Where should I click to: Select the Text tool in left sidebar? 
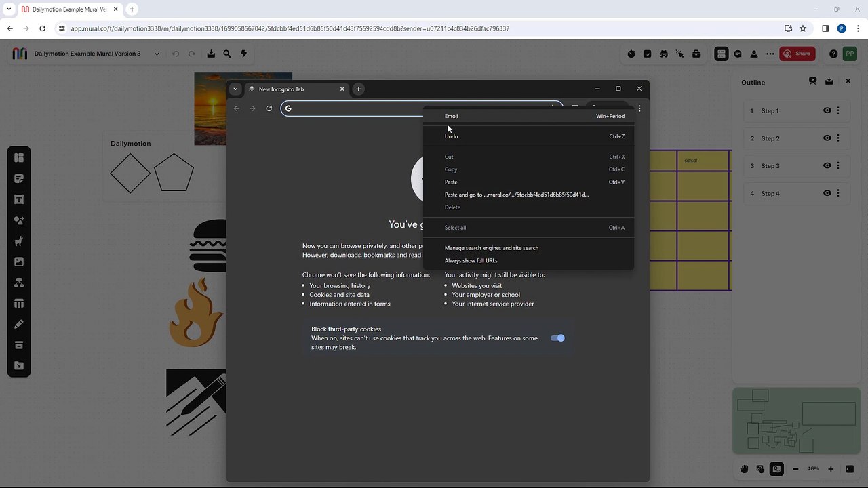pyautogui.click(x=19, y=199)
